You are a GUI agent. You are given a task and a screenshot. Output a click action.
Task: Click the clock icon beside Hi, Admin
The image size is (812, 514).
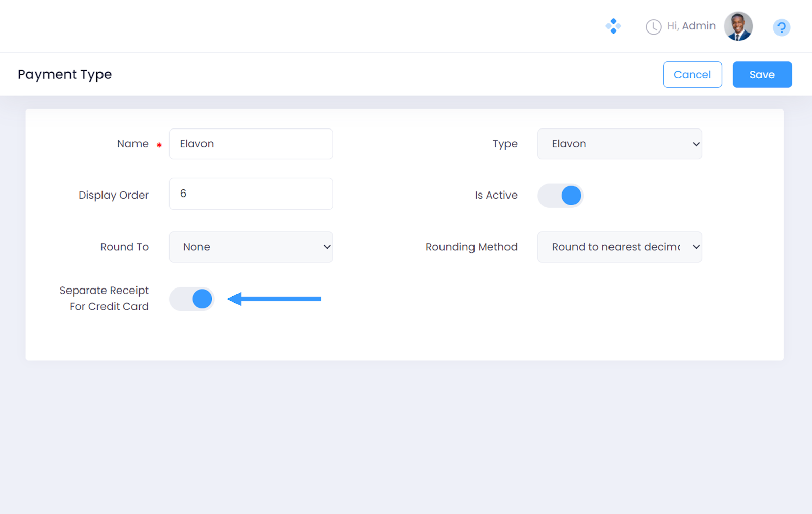pos(653,27)
